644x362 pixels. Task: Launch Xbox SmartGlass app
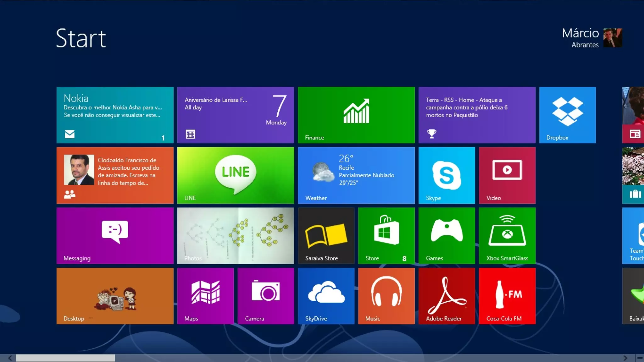pos(507,235)
